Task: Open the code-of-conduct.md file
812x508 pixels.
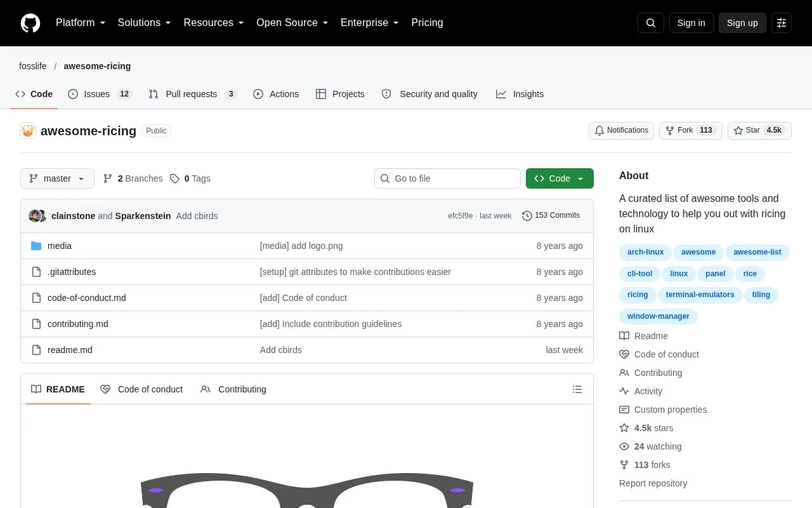Action: click(87, 298)
